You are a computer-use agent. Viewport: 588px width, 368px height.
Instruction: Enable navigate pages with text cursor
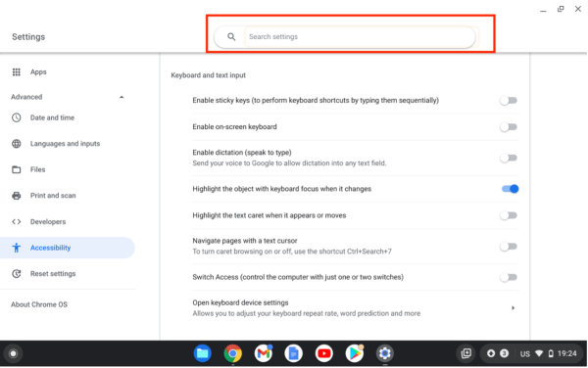pos(509,246)
